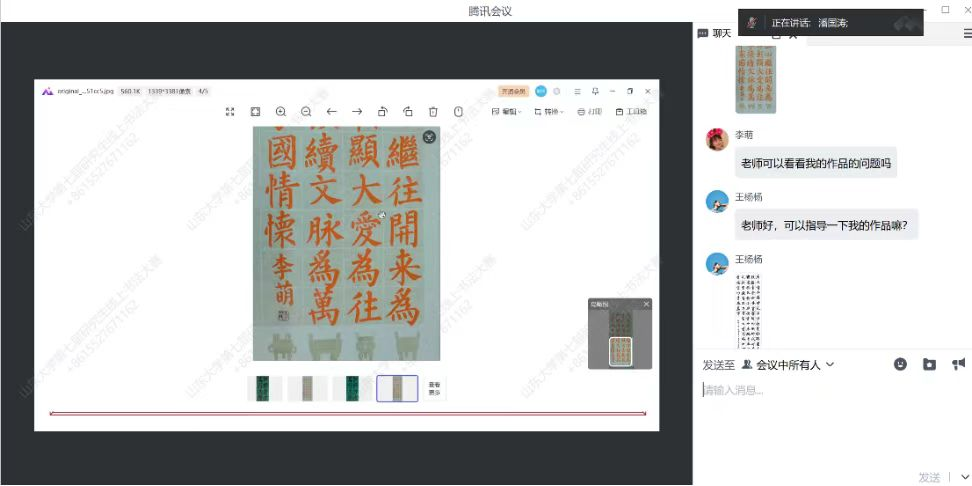Enter fullscreen view of the image
This screenshot has width=972, height=486.
[x=230, y=112]
